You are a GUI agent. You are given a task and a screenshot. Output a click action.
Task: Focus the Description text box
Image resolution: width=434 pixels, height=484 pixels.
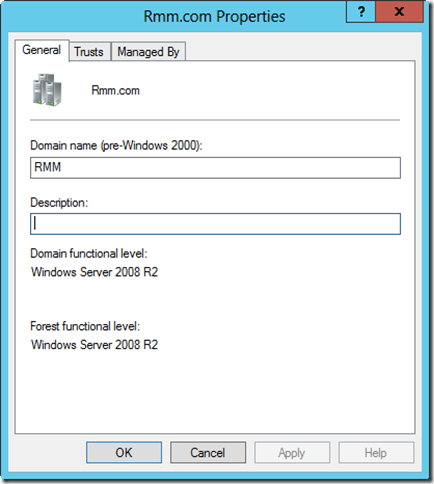(215, 224)
